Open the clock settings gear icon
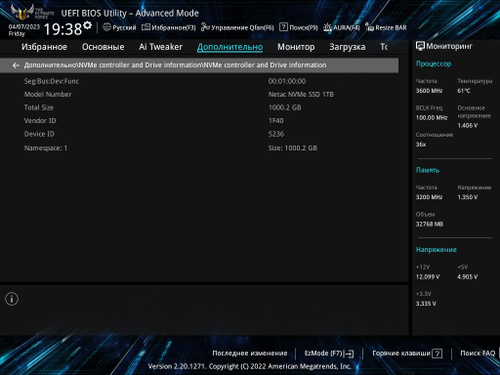This screenshot has height=375, width=500. [x=87, y=25]
